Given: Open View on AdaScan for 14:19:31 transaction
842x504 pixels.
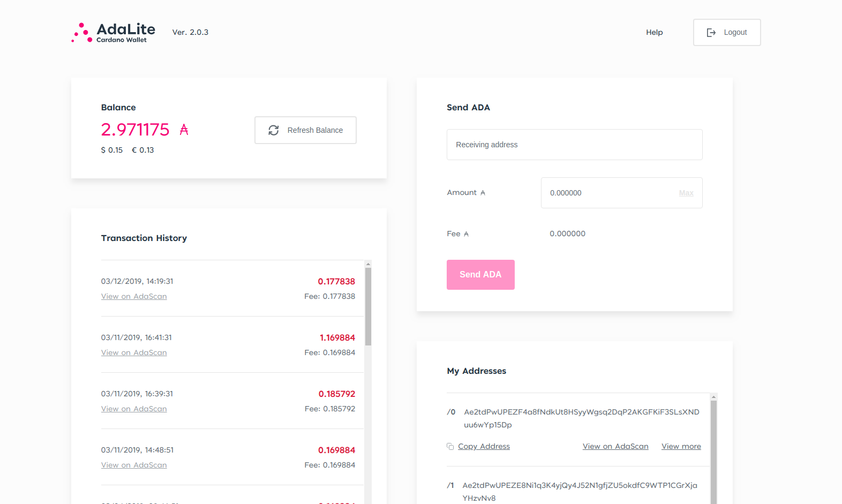Looking at the screenshot, I should tap(134, 296).
